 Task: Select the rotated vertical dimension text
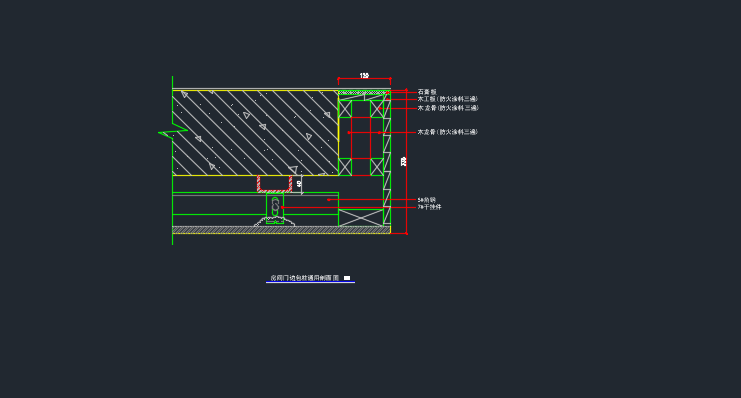(403, 162)
